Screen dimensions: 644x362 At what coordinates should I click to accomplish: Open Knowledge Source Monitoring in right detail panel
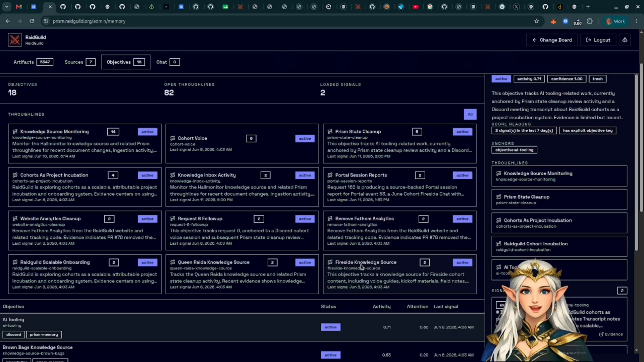pyautogui.click(x=559, y=176)
